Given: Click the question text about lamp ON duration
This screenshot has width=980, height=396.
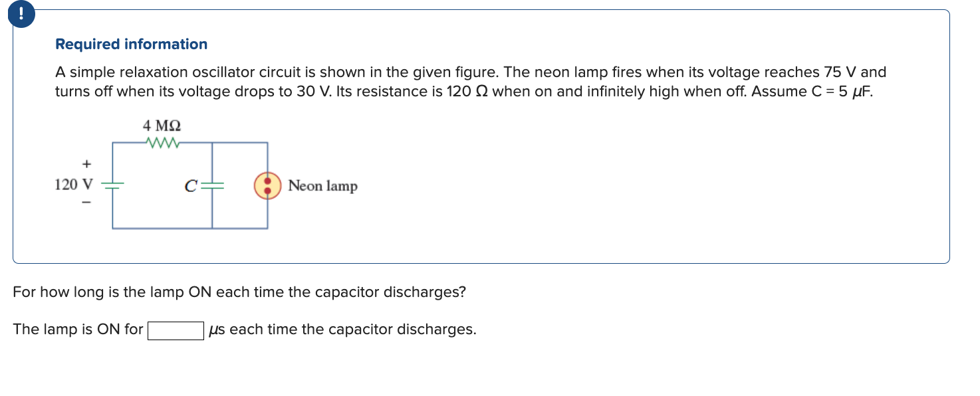Looking at the screenshot, I should tap(239, 292).
